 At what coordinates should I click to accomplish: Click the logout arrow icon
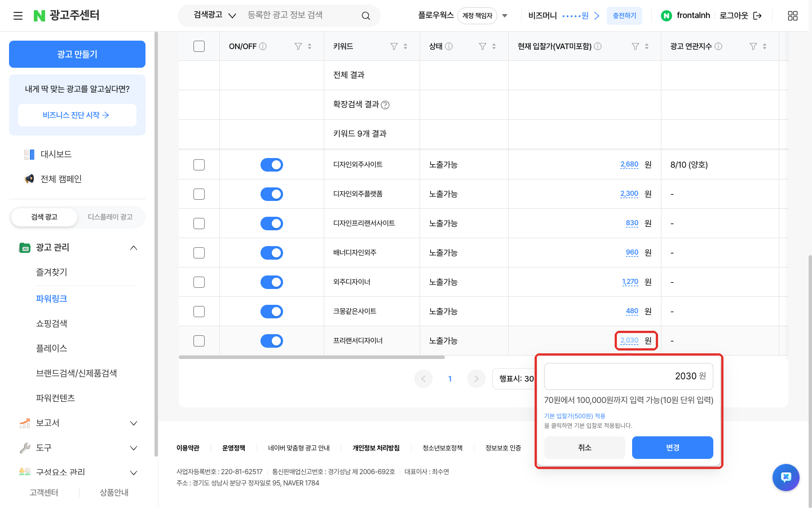[757, 16]
